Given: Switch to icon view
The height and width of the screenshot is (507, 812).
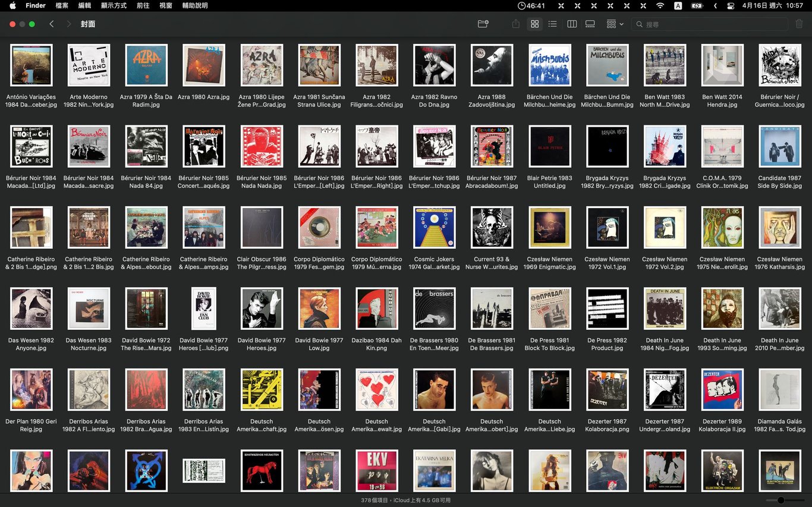Looking at the screenshot, I should click(535, 24).
